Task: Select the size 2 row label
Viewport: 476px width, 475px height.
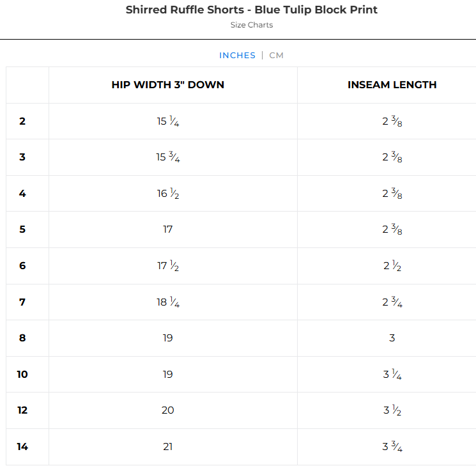Action: [22, 121]
